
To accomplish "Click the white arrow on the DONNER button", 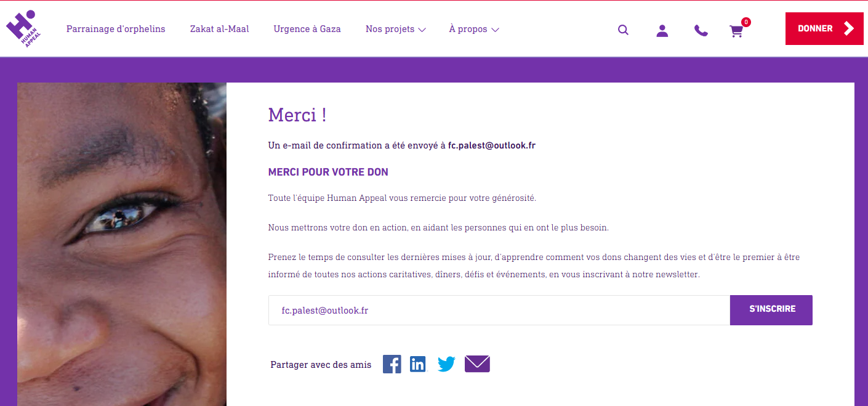I will [x=849, y=28].
